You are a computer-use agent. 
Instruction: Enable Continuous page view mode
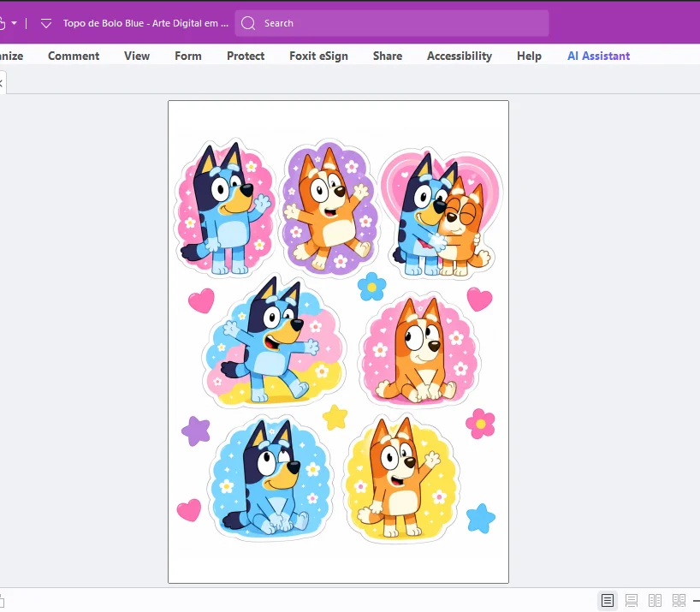tap(632, 600)
